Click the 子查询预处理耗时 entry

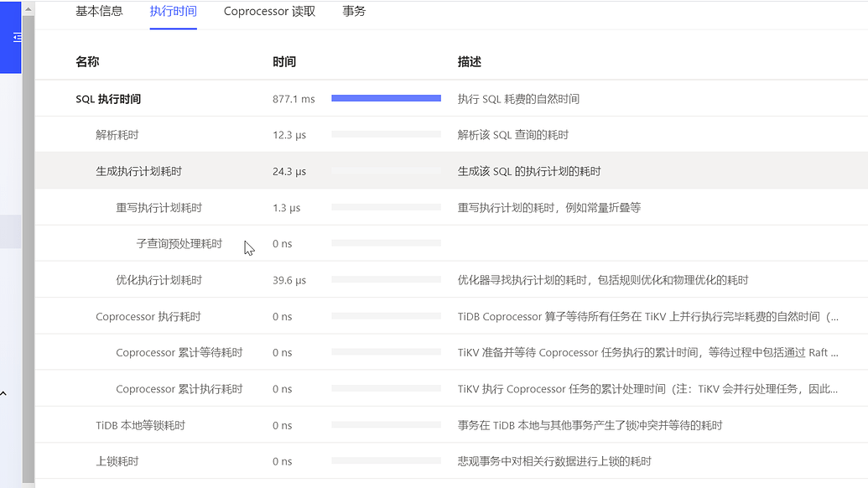179,244
